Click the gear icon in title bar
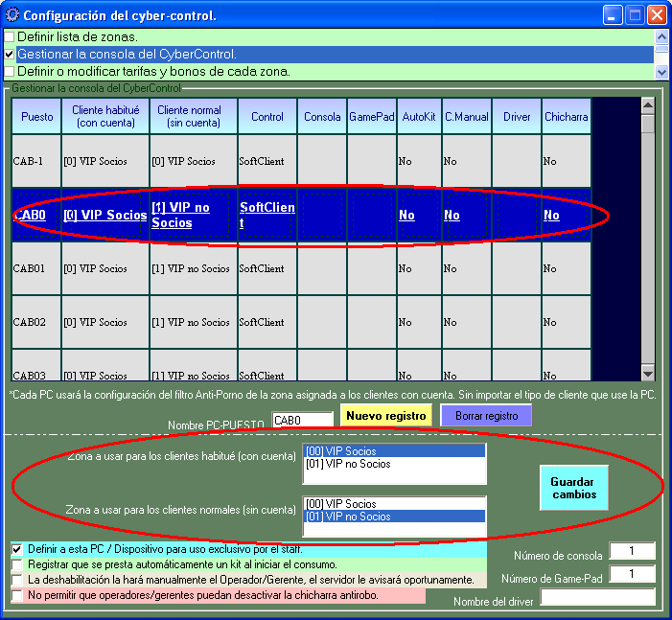 pyautogui.click(x=12, y=15)
